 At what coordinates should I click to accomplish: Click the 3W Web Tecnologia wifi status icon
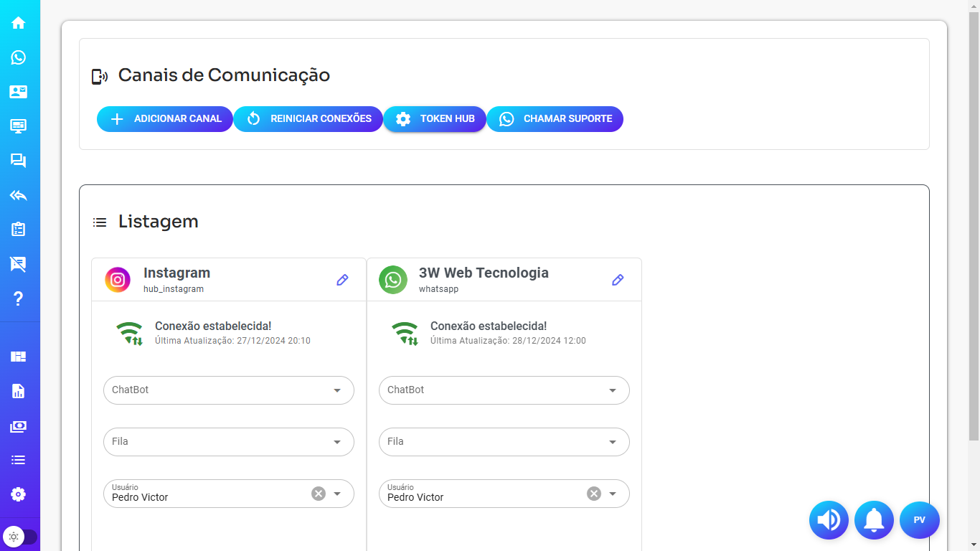point(405,334)
